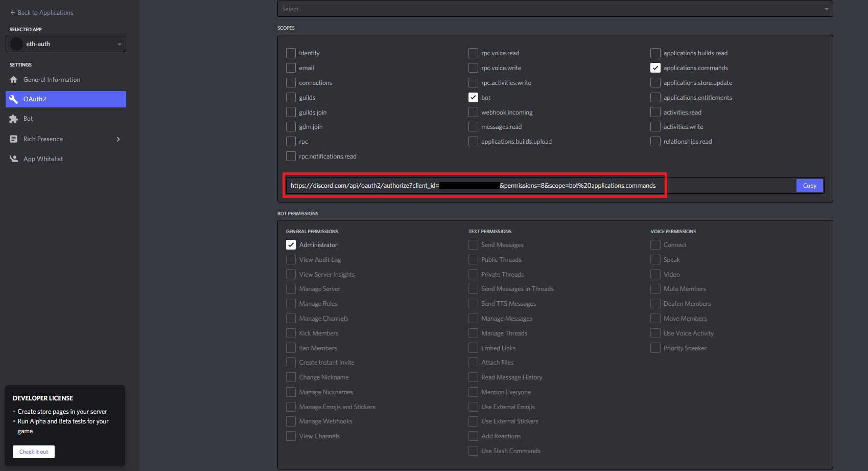Viewport: 868px width, 471px height.
Task: Check the Embed Links permission
Action: coord(473,348)
